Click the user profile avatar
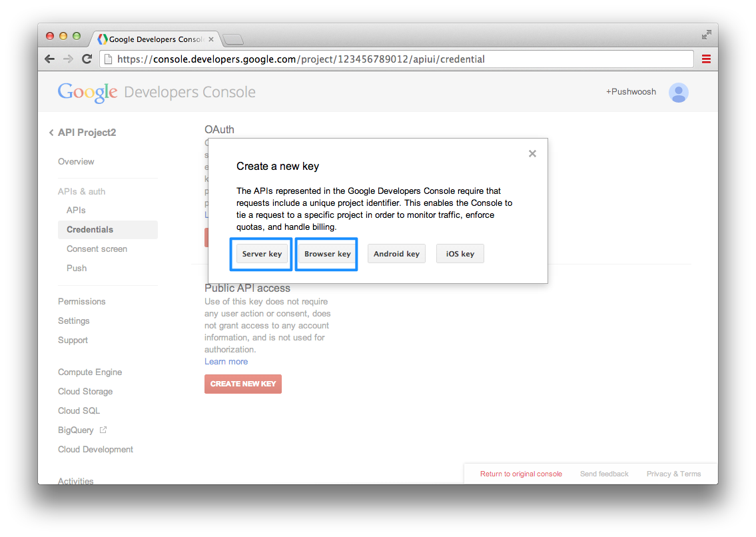Viewport: 756px width, 537px height. (678, 92)
